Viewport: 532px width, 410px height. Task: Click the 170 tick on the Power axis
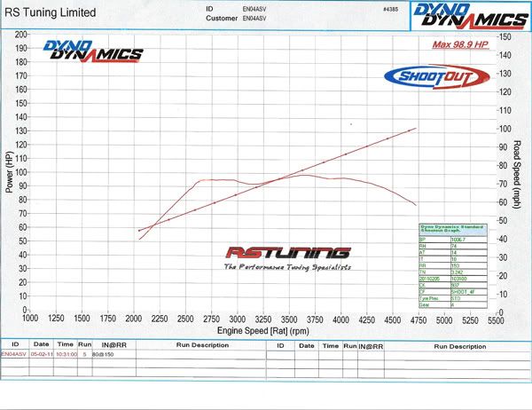coord(20,75)
